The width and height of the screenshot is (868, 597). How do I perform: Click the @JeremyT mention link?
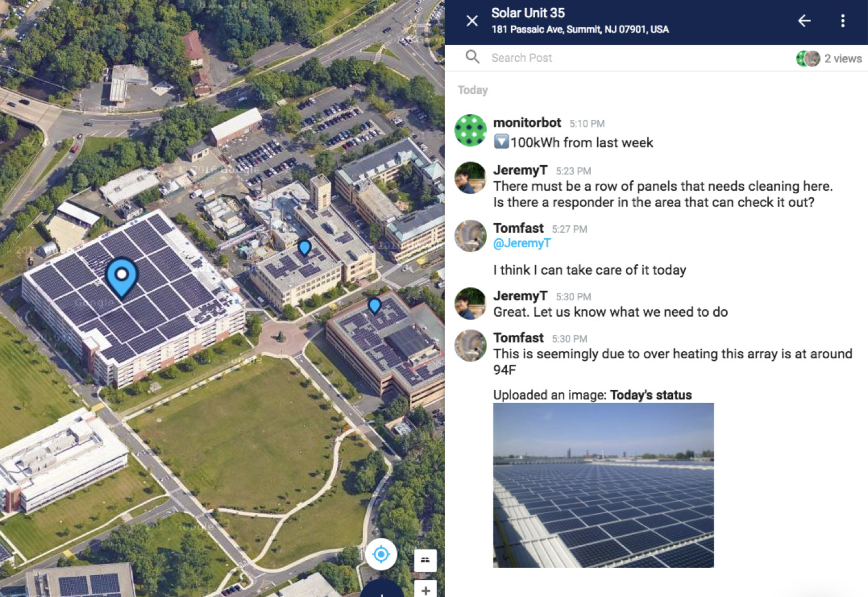tap(521, 243)
